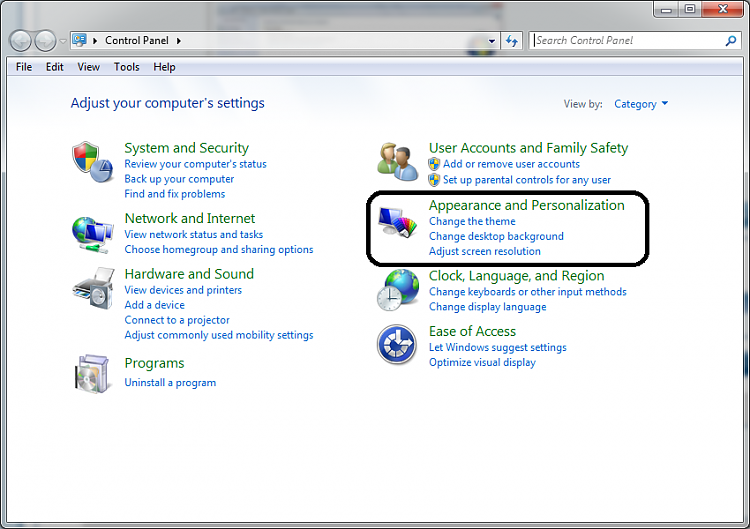The width and height of the screenshot is (750, 529).
Task: Open the View by Category dropdown
Action: (x=641, y=104)
